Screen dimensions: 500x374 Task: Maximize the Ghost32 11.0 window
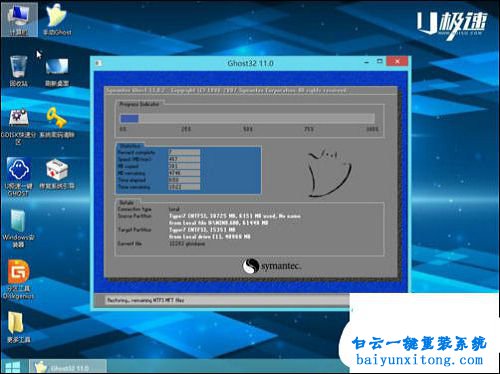(x=379, y=61)
